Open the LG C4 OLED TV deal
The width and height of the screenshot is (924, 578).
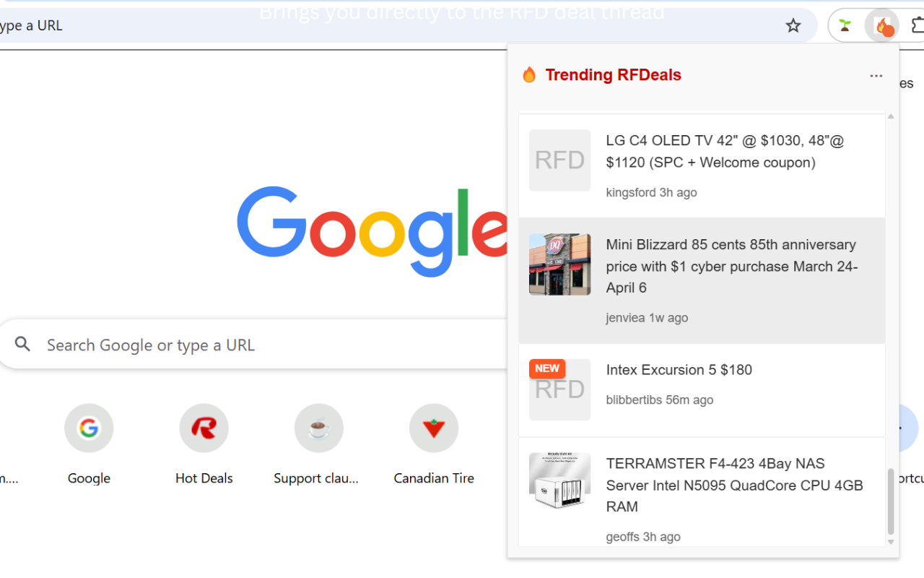click(702, 165)
